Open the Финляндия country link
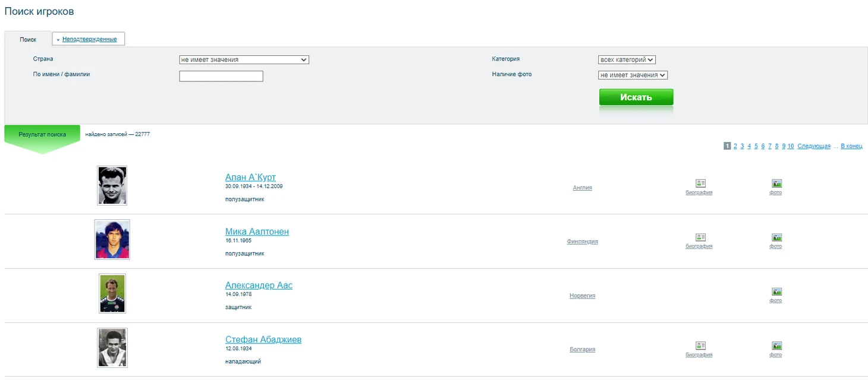This screenshot has width=868, height=381. pos(582,242)
